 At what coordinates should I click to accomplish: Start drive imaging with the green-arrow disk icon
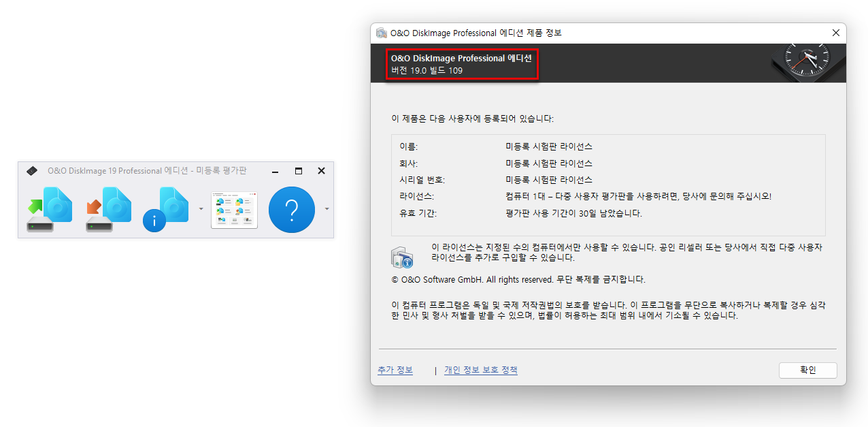pos(50,209)
